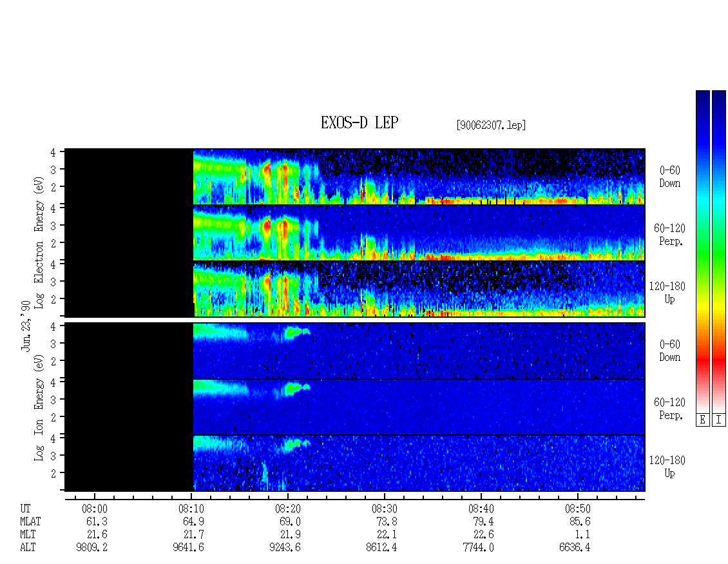
Task: Click the MLT value 21.7
Action: pyautogui.click(x=193, y=535)
